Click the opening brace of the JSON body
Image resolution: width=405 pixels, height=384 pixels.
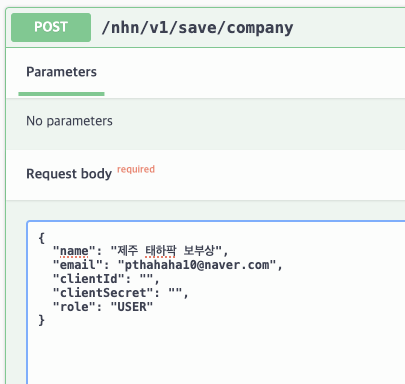click(x=41, y=238)
